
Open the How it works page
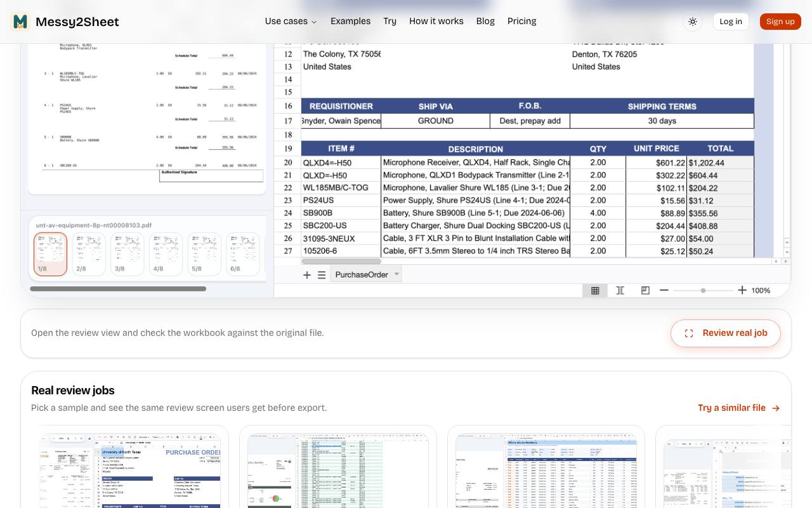[x=436, y=21]
